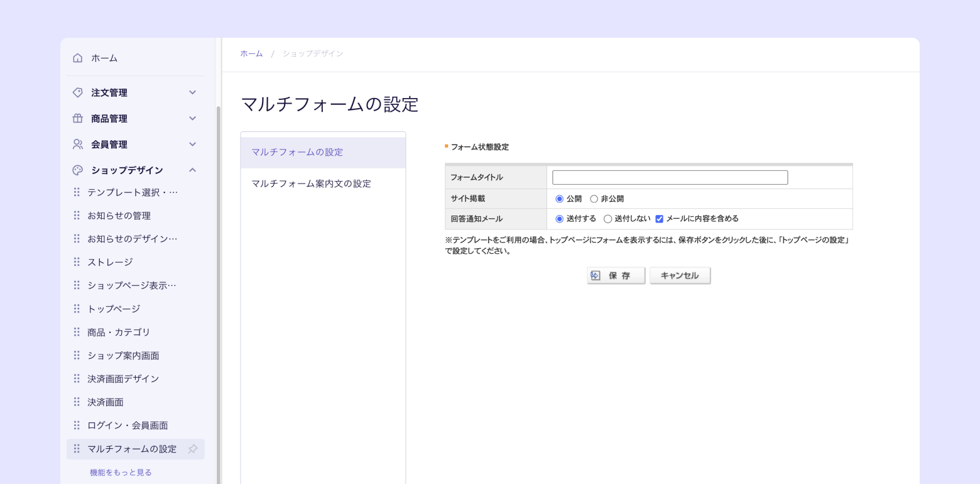
Task: Click the 注文管理 tag icon
Action: (78, 92)
